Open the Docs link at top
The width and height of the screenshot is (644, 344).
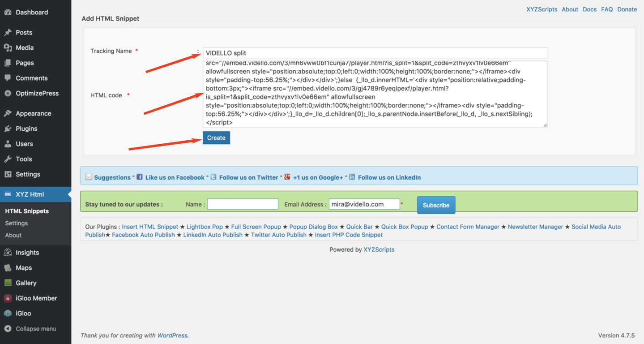589,9
